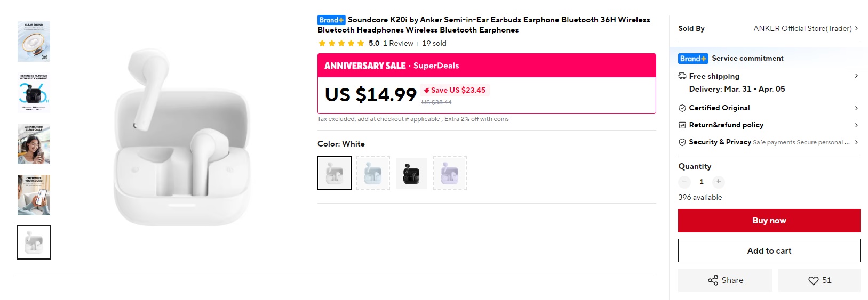The image size is (868, 300).
Task: Click the Buy now button
Action: [x=769, y=221]
